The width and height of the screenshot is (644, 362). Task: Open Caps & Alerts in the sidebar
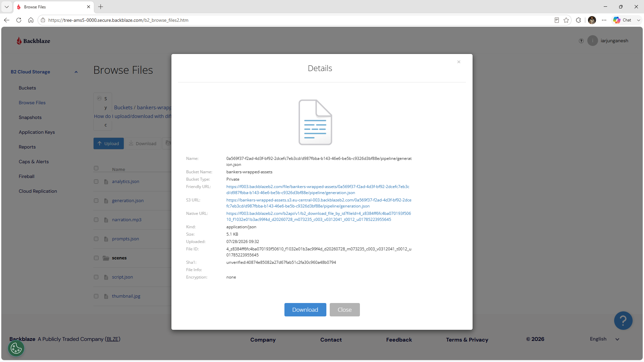[34, 162]
